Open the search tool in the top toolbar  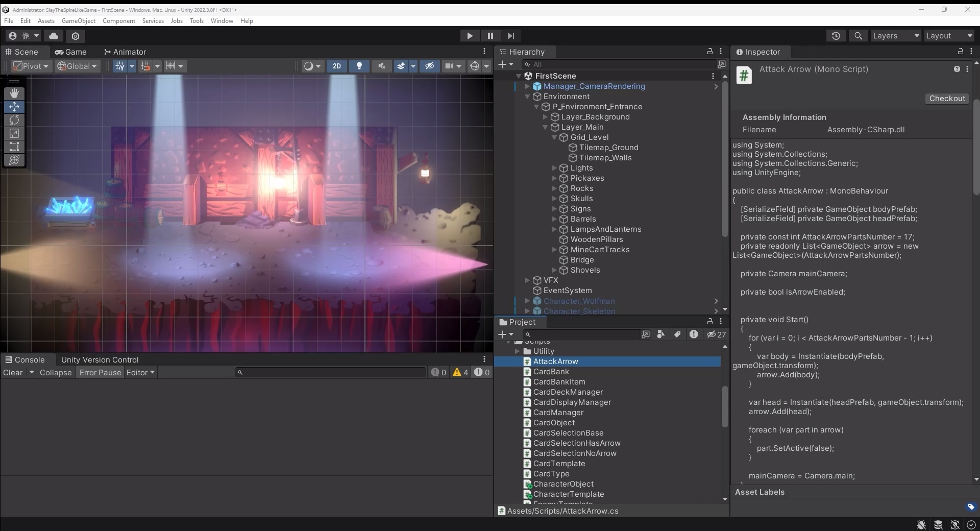(858, 36)
